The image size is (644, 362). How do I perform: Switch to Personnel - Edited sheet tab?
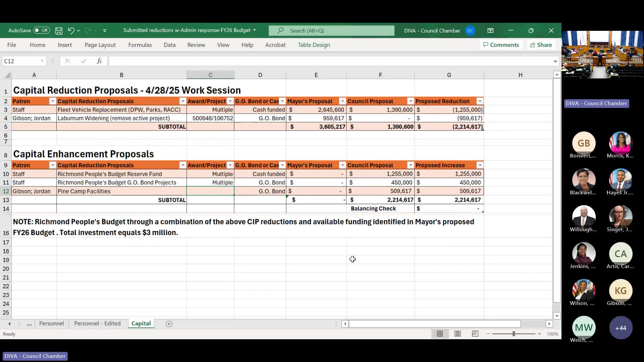tap(97, 323)
